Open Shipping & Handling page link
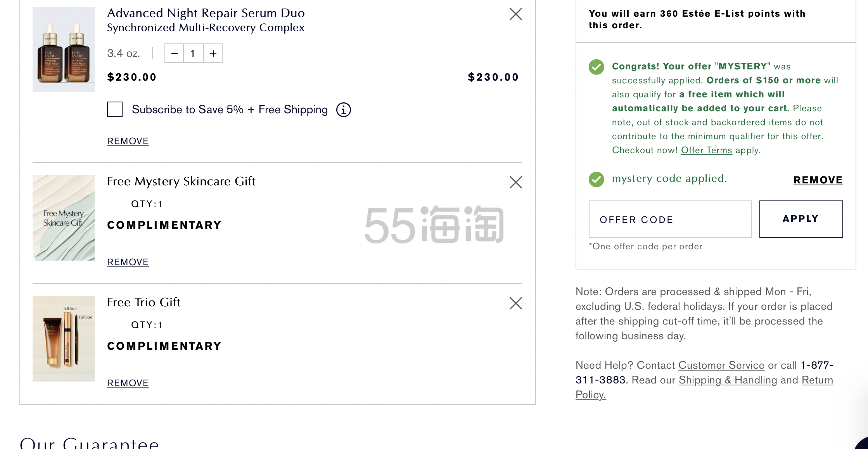The width and height of the screenshot is (868, 449). click(x=728, y=380)
